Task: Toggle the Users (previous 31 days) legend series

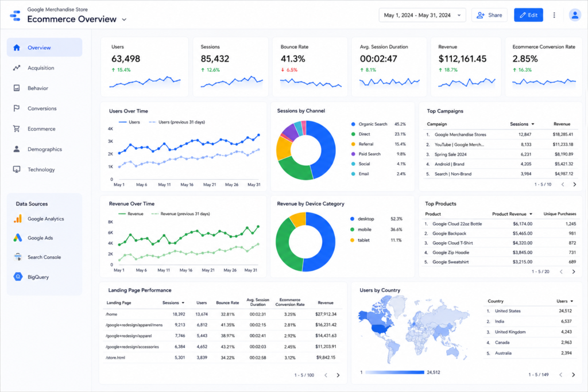Action: 177,122
